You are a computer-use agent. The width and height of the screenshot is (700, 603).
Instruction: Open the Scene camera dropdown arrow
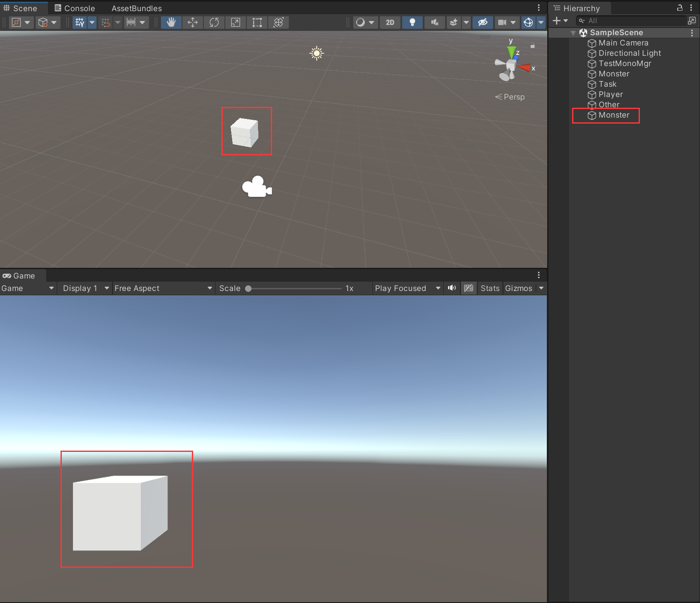click(x=513, y=22)
